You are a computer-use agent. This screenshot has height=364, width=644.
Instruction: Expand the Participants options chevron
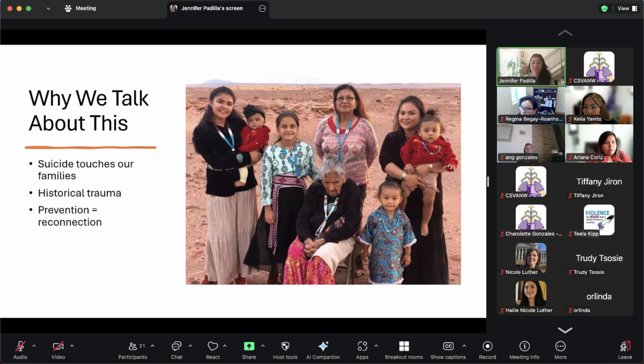point(152,346)
